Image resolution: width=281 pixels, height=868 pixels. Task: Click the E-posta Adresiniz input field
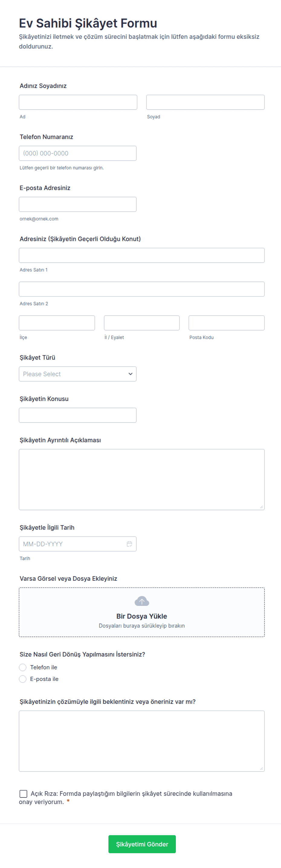pyautogui.click(x=78, y=204)
